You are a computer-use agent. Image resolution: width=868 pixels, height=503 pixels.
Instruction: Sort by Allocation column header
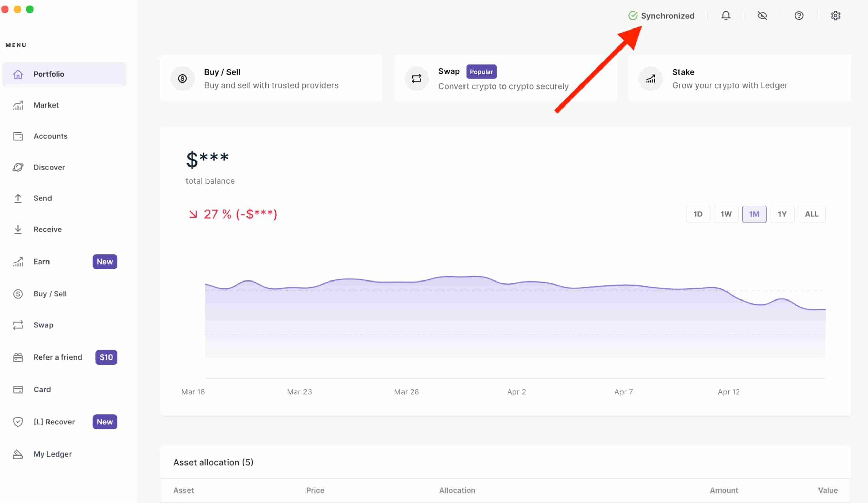click(x=457, y=490)
